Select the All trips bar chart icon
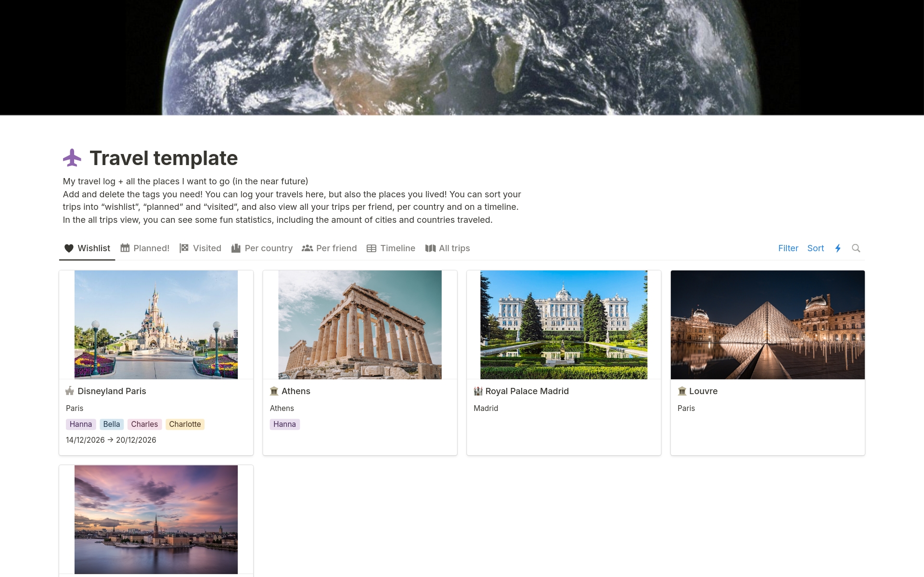Viewport: 924px width, 577px height. [430, 248]
